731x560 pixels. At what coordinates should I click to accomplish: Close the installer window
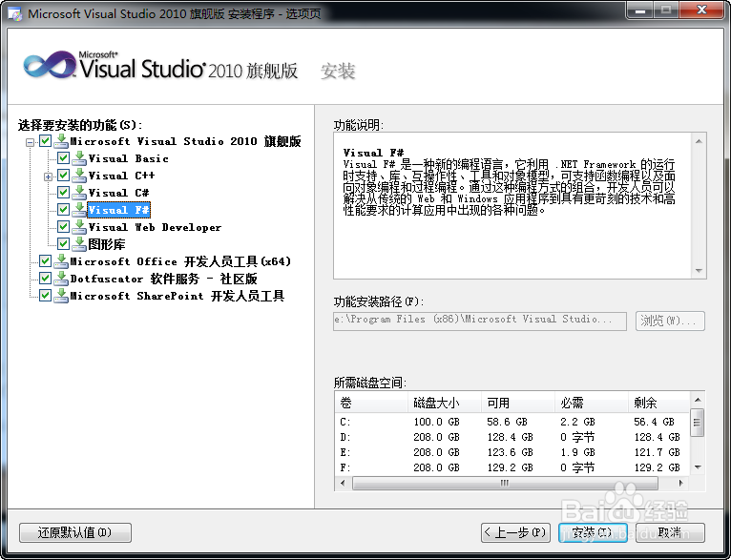(x=702, y=10)
